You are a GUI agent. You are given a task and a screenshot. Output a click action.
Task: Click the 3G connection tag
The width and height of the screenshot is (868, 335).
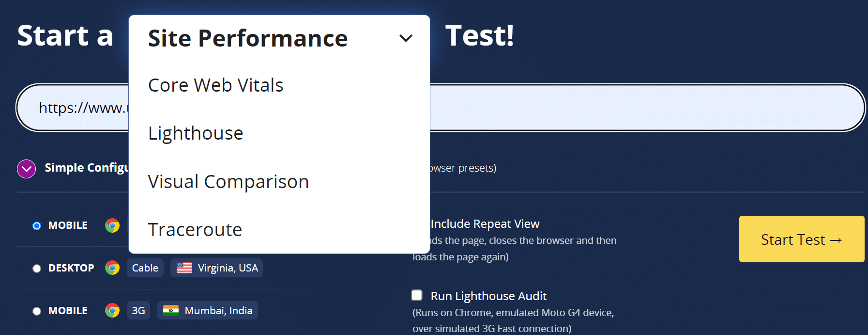pyautogui.click(x=138, y=311)
